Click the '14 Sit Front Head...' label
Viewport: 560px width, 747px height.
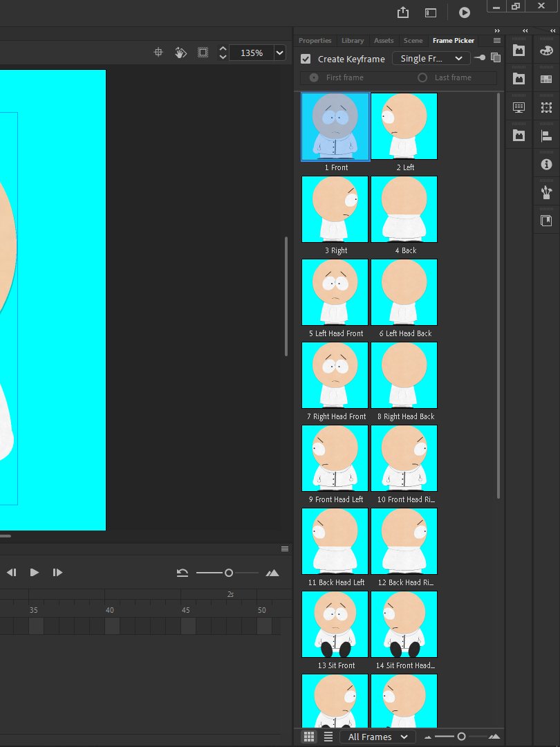click(405, 665)
